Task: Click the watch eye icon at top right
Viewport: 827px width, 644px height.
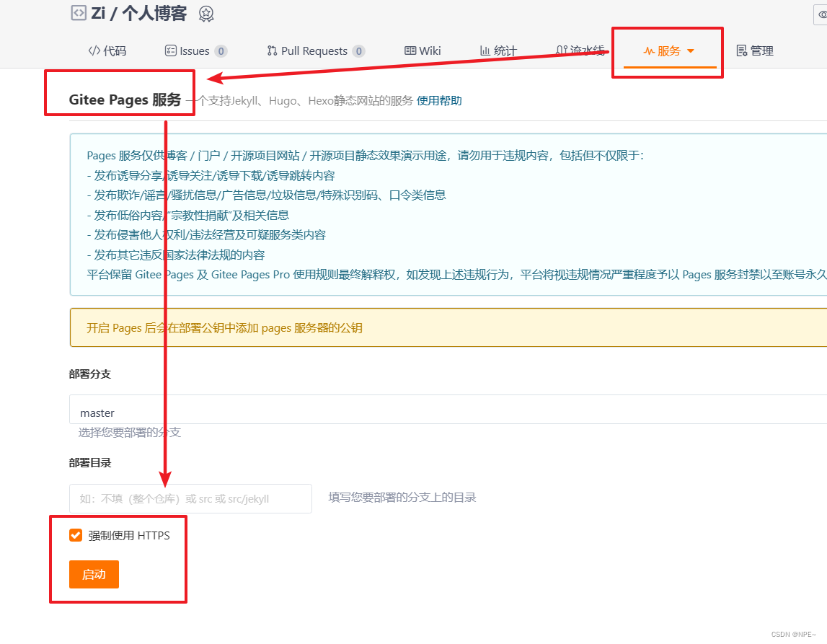Action: (822, 14)
